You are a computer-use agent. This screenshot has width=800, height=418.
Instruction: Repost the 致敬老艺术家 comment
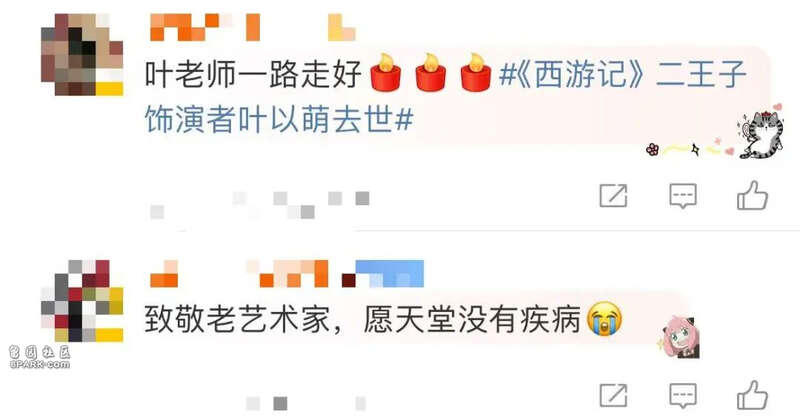pyautogui.click(x=613, y=395)
